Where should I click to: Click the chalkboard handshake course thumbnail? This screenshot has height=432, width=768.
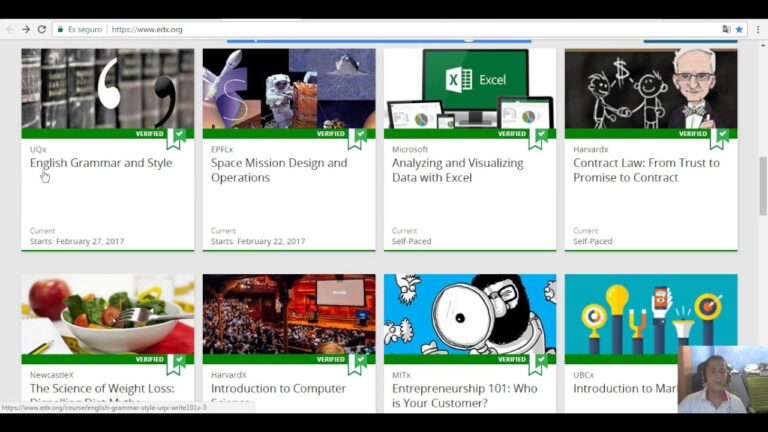point(651,89)
